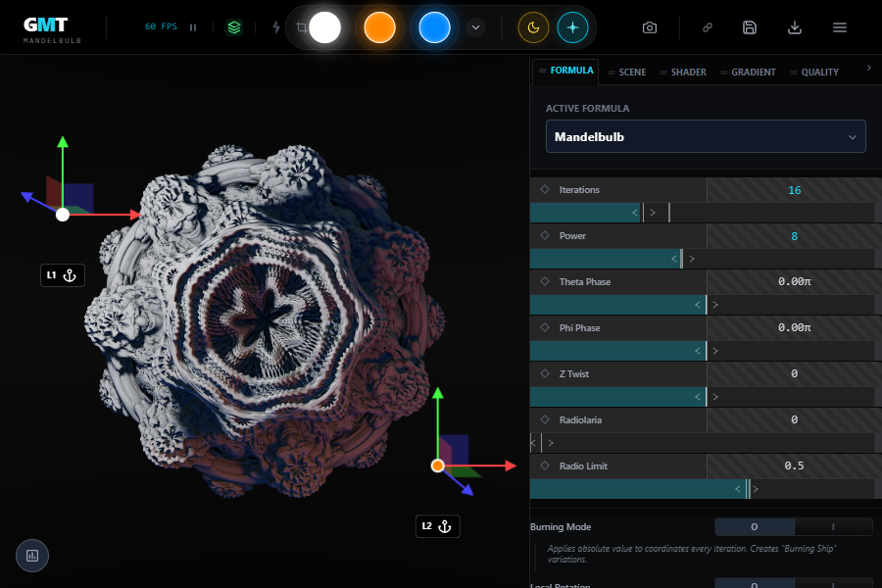
Task: Switch to the Quality tab
Action: (x=814, y=72)
